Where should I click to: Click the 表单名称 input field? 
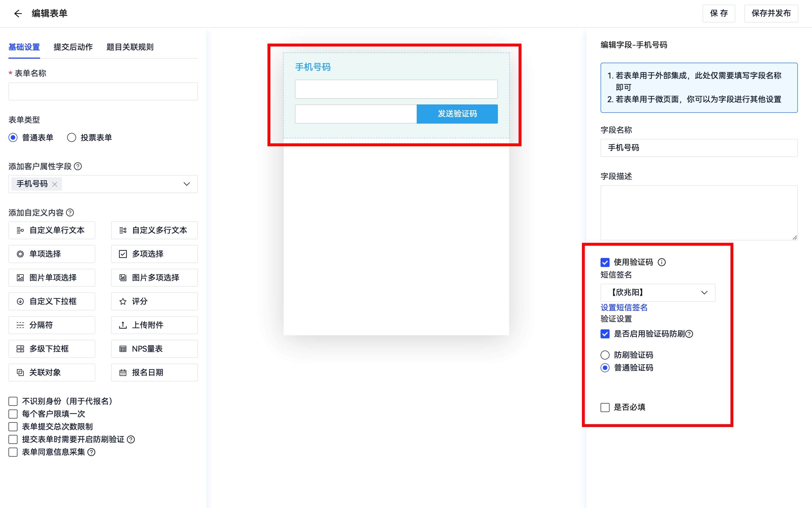point(103,91)
